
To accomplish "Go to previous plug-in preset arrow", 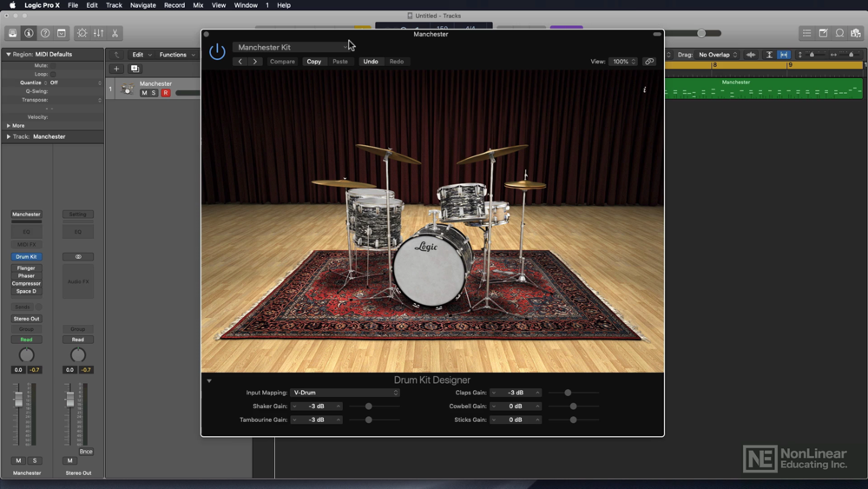I will click(240, 62).
